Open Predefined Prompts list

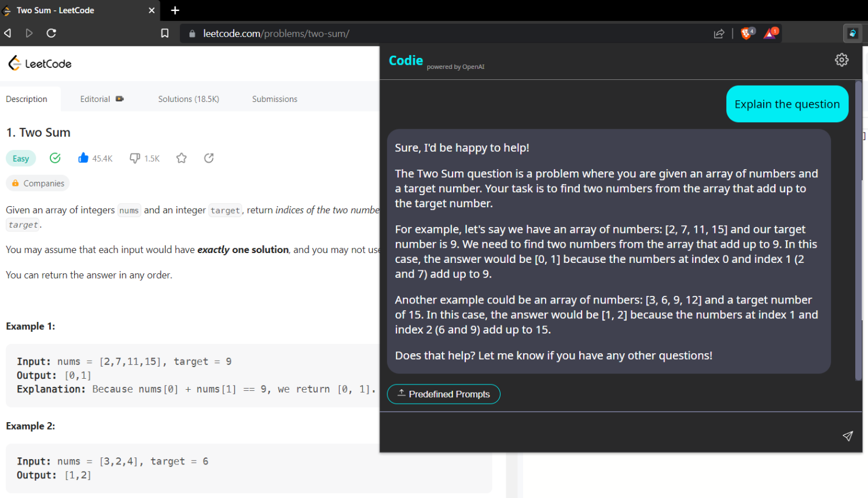click(444, 394)
